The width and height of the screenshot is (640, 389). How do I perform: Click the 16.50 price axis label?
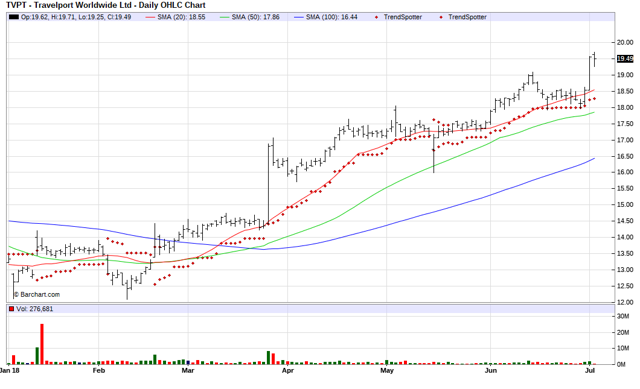[625, 156]
